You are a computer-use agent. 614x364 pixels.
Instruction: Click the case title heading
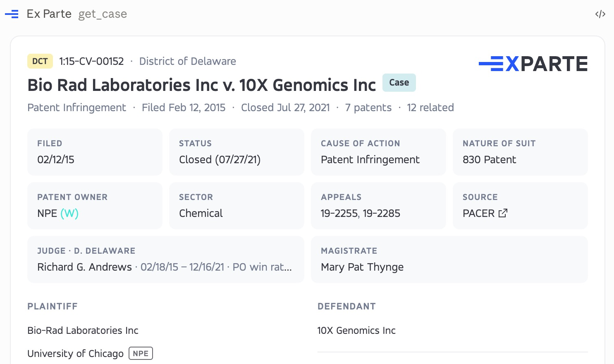point(201,85)
